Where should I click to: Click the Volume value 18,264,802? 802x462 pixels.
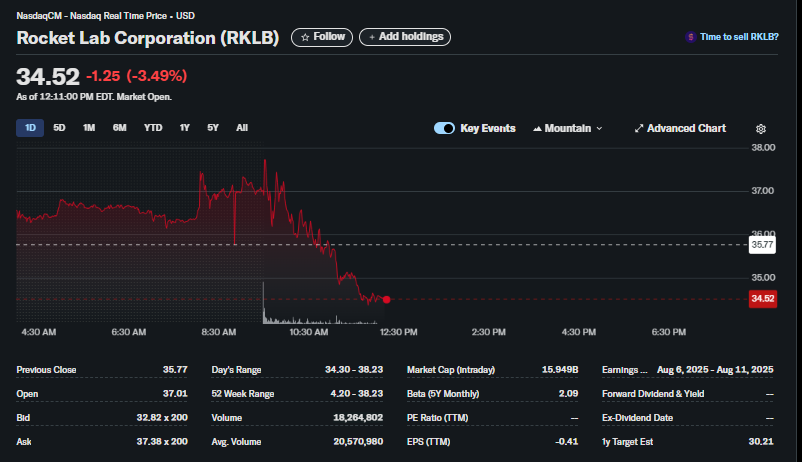[x=358, y=417]
